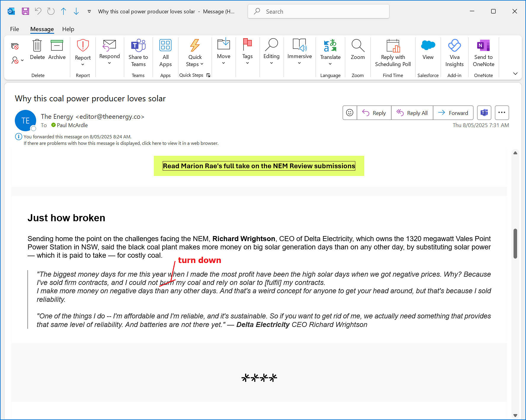
Task: Click the Forward button
Action: (x=453, y=113)
